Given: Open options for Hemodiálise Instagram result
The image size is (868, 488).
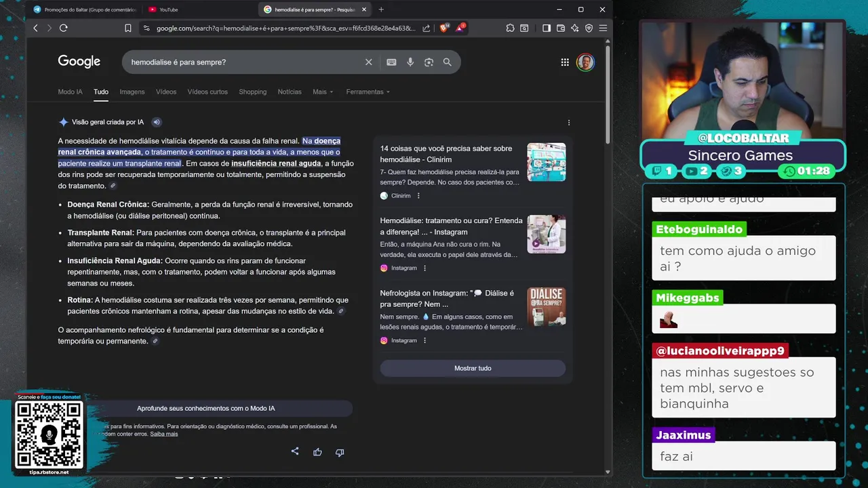Looking at the screenshot, I should click(425, 268).
